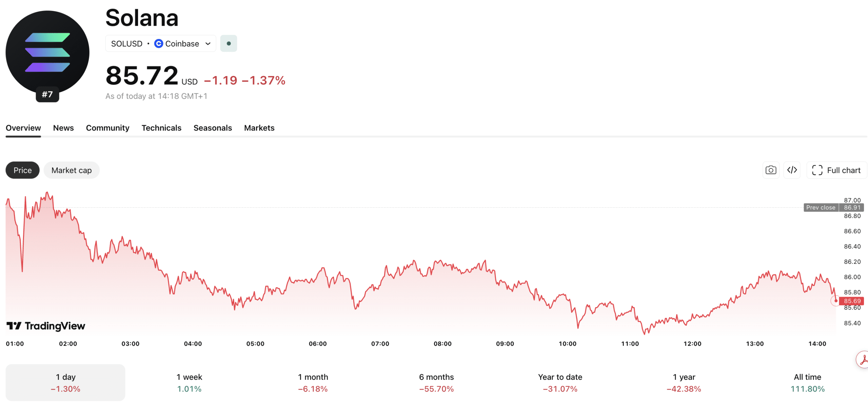The height and width of the screenshot is (406, 868).
Task: Click the market status indicator dot
Action: click(229, 43)
